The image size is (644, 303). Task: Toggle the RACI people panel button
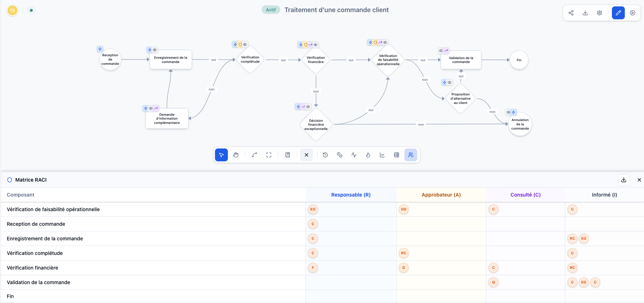[x=411, y=155]
